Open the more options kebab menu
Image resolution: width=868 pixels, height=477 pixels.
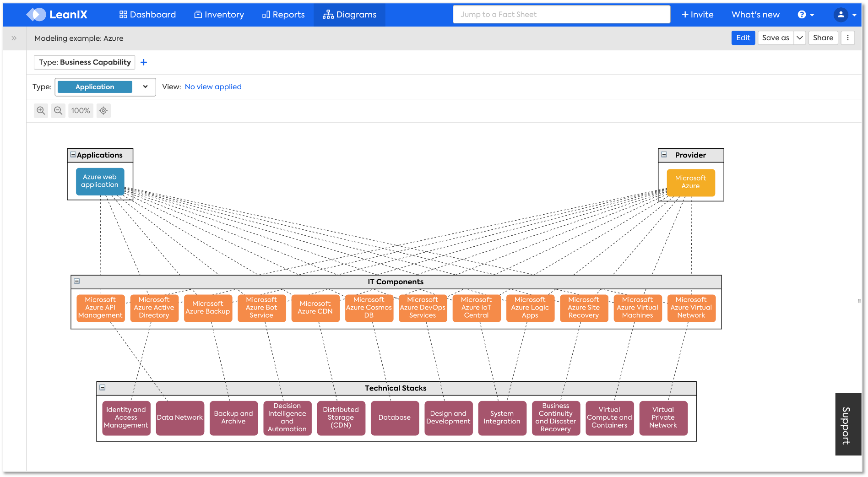[x=848, y=38]
